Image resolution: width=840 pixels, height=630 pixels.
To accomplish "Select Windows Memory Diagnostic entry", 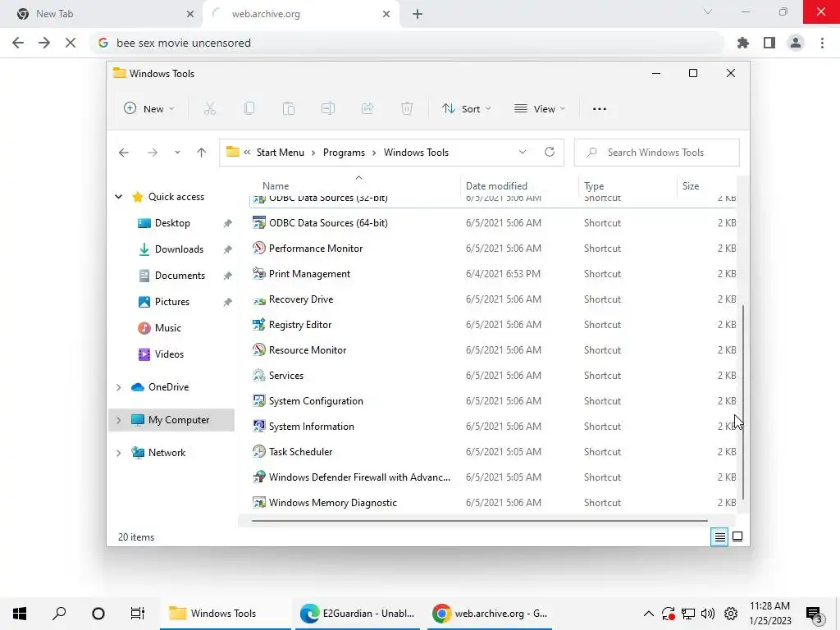I will click(x=493, y=503).
